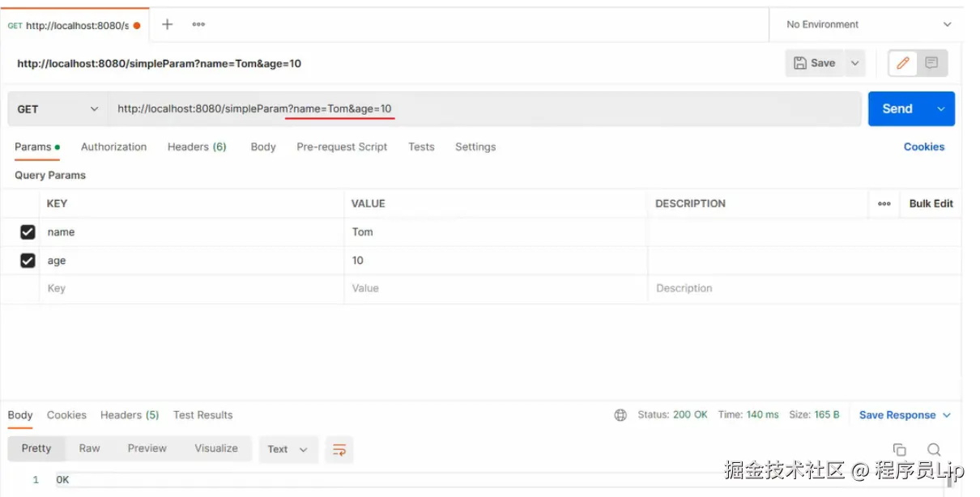Select the Visualize view button
Screen dimensions: 980x497
(216, 448)
